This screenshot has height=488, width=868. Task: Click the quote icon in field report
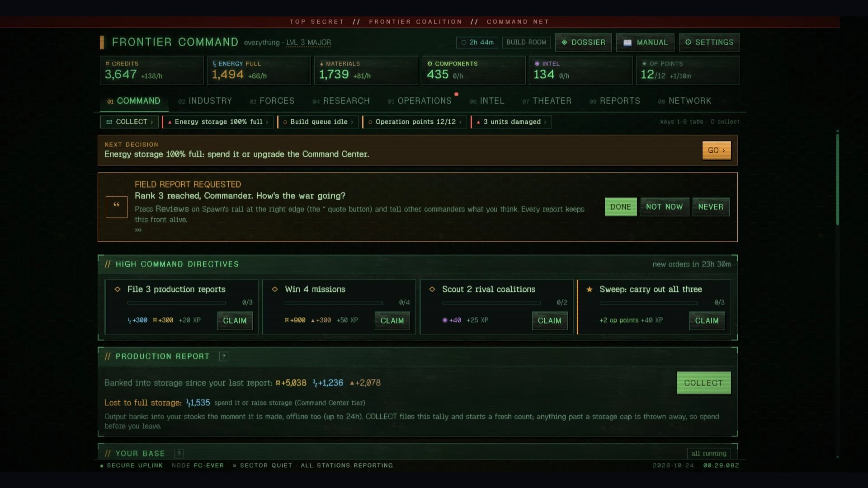point(117,207)
